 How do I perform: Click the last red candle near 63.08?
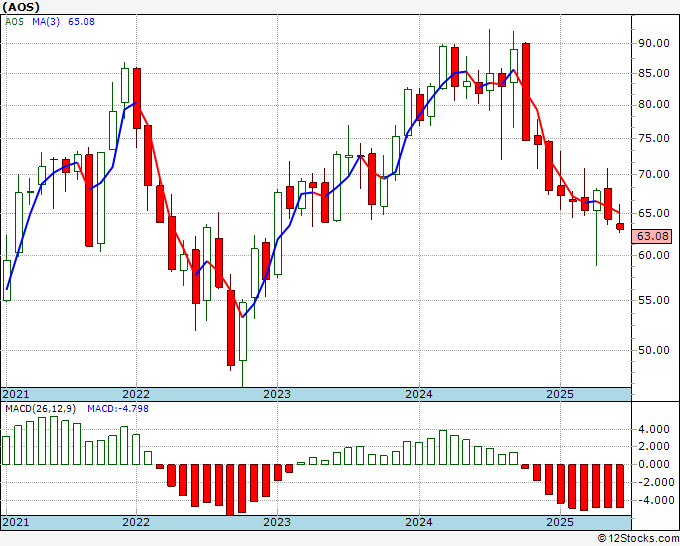pos(620,226)
